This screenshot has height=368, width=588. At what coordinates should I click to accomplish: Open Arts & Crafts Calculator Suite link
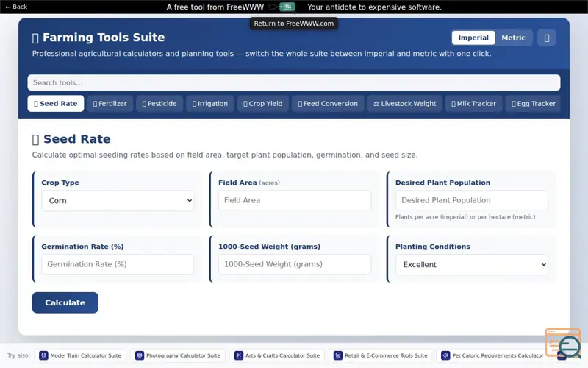277,355
